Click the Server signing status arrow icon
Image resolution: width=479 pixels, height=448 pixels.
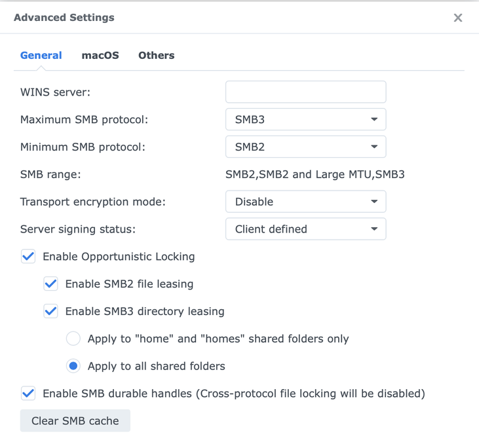click(x=374, y=229)
